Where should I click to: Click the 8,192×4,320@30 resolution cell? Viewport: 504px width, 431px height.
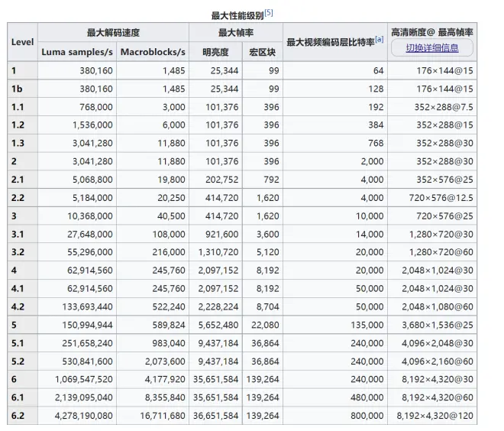(432, 379)
